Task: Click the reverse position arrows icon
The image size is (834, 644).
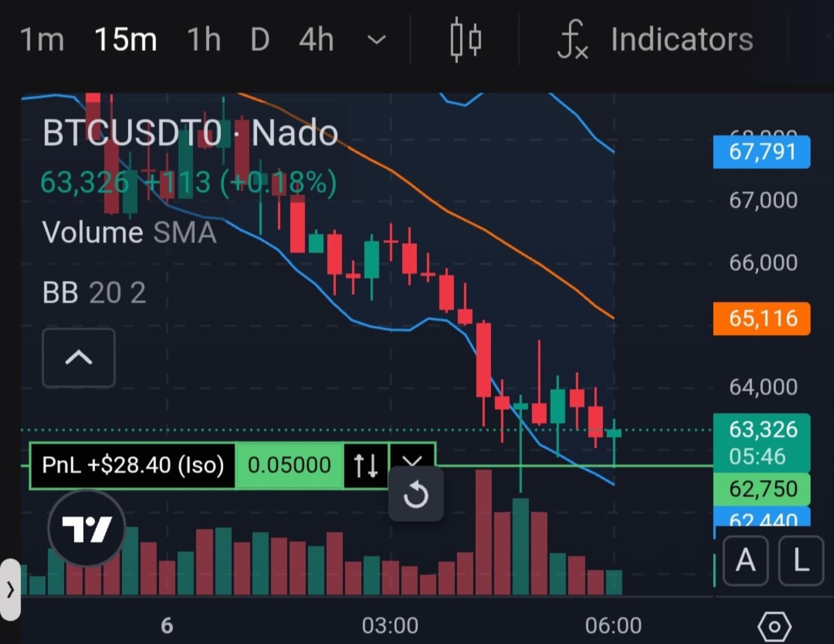Action: point(365,465)
